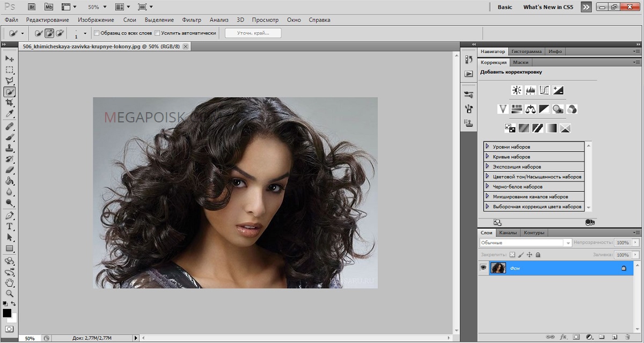Click the 'Уточн. край...' button
The height and width of the screenshot is (343, 644).
[x=253, y=33]
